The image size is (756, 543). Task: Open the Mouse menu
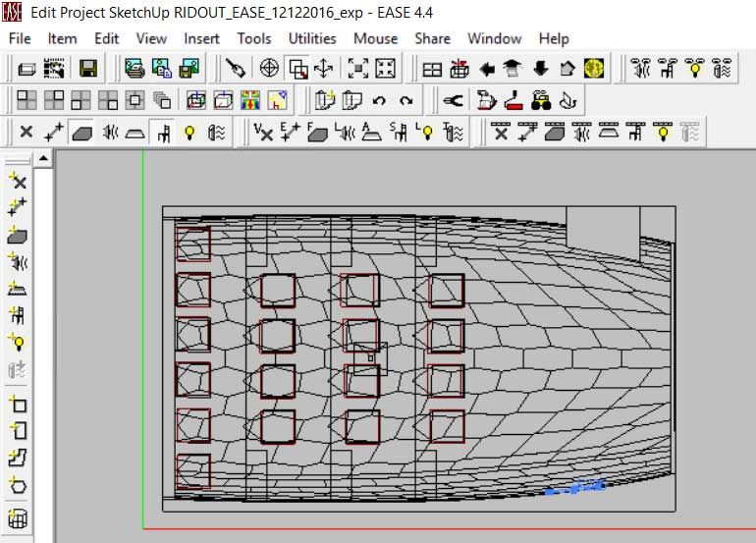point(376,38)
